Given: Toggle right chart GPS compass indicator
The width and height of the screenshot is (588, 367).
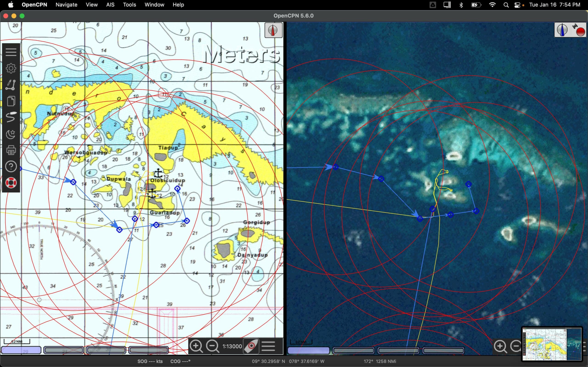Looking at the screenshot, I should coord(570,30).
